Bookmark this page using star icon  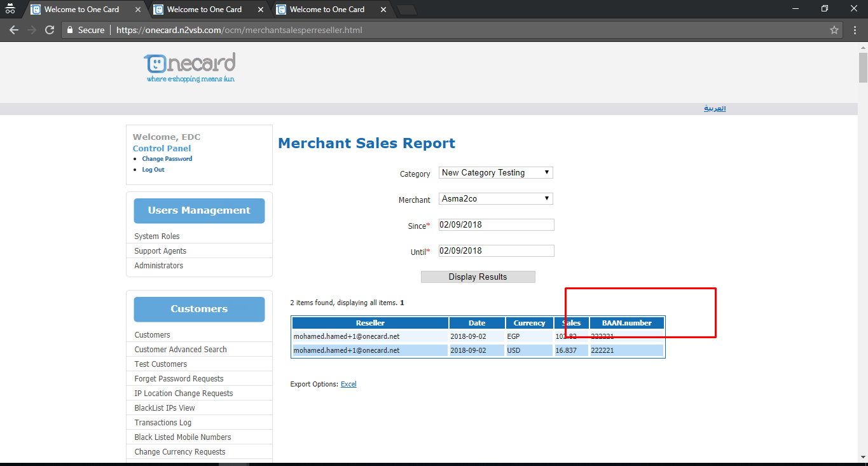pos(834,30)
